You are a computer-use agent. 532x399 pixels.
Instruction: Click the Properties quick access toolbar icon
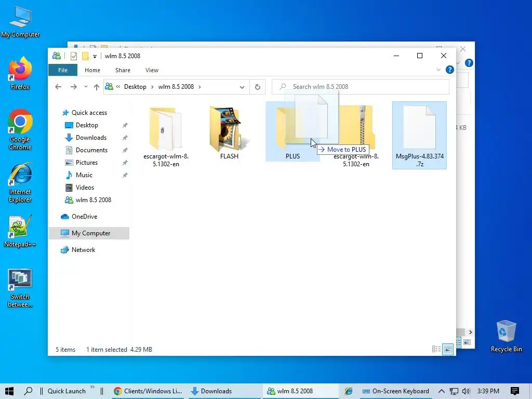(x=74, y=56)
